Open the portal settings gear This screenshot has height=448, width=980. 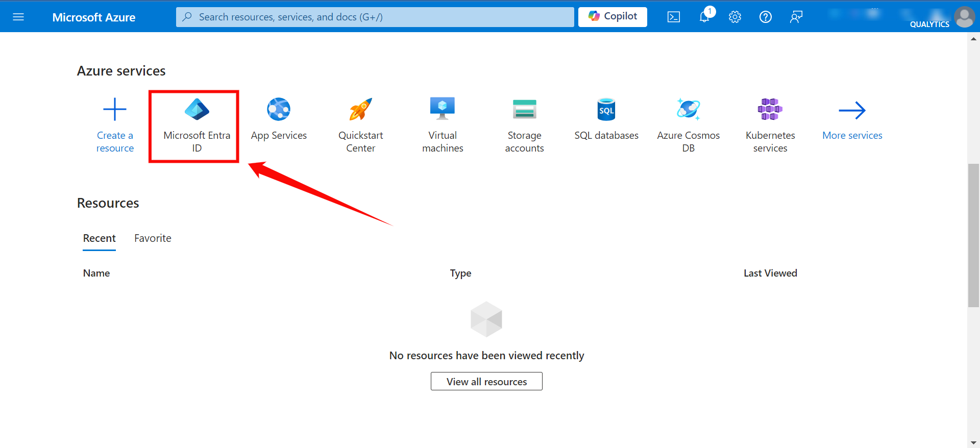pos(735,17)
